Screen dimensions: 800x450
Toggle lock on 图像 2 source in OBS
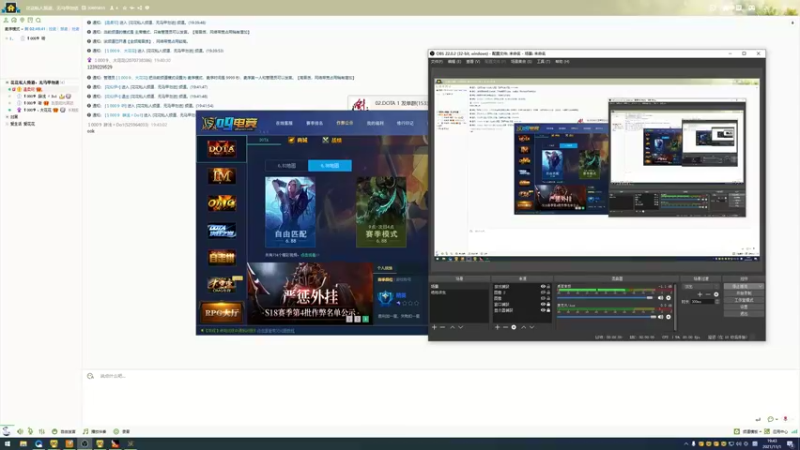click(548, 292)
